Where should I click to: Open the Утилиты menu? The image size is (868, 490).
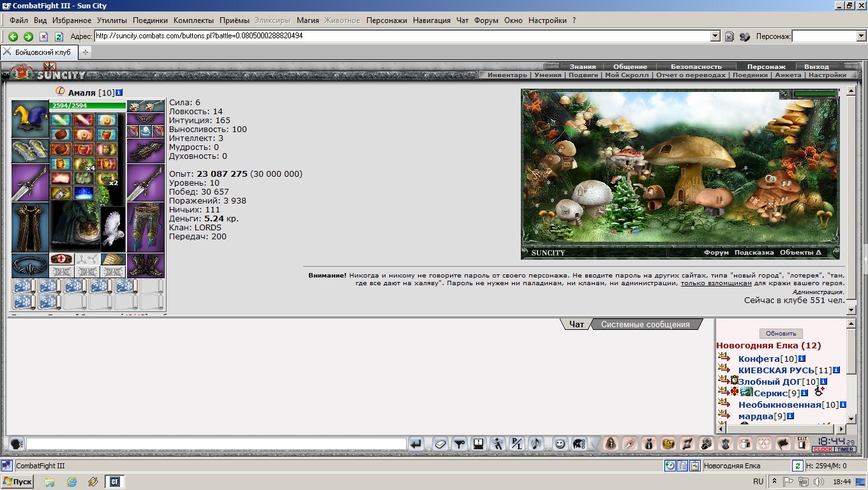[112, 20]
